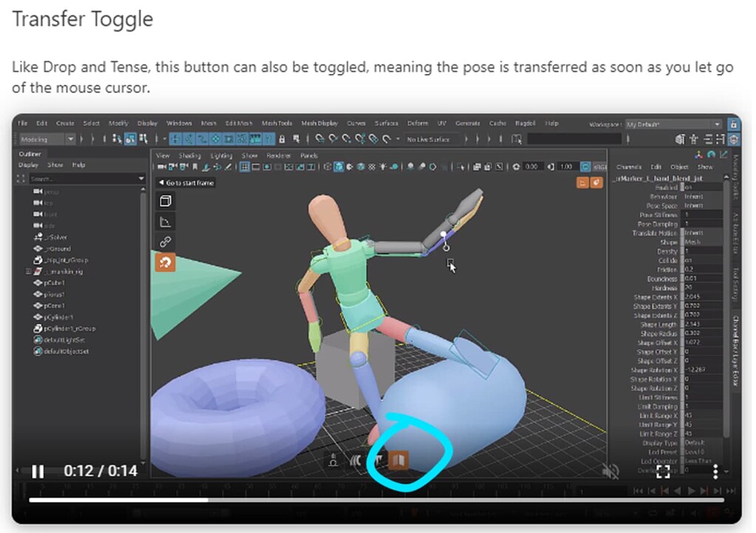The width and height of the screenshot is (756, 533).
Task: Click the cube icon in viewport sidebar
Action: click(x=166, y=201)
